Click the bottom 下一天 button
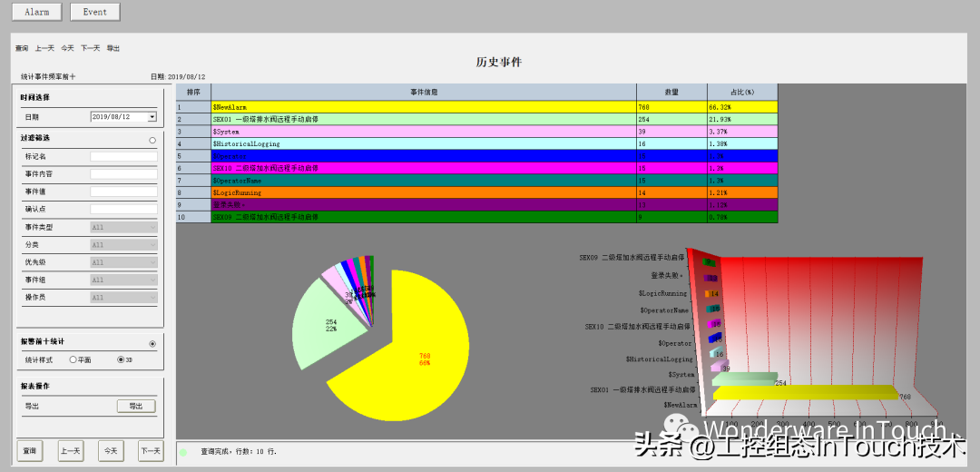 point(150,451)
